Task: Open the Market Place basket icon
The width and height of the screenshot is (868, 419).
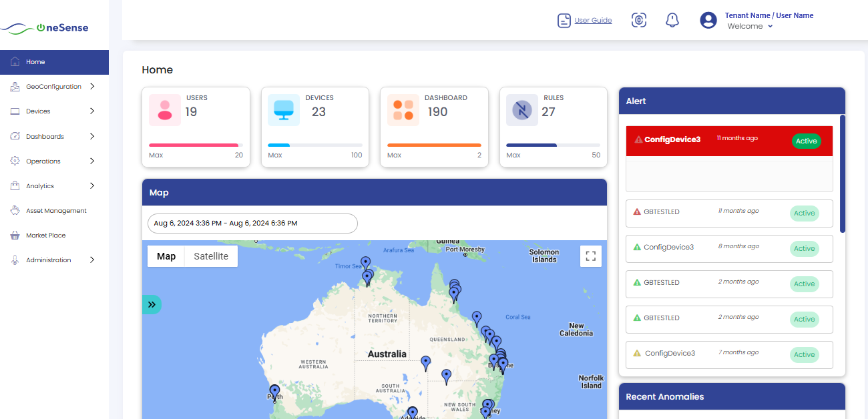Action: tap(15, 235)
